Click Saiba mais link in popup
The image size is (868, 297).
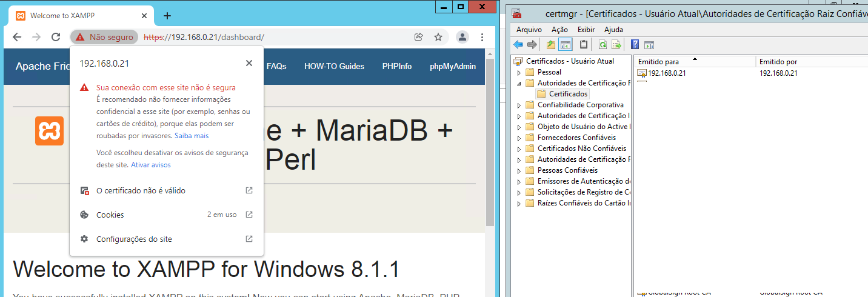pos(192,136)
